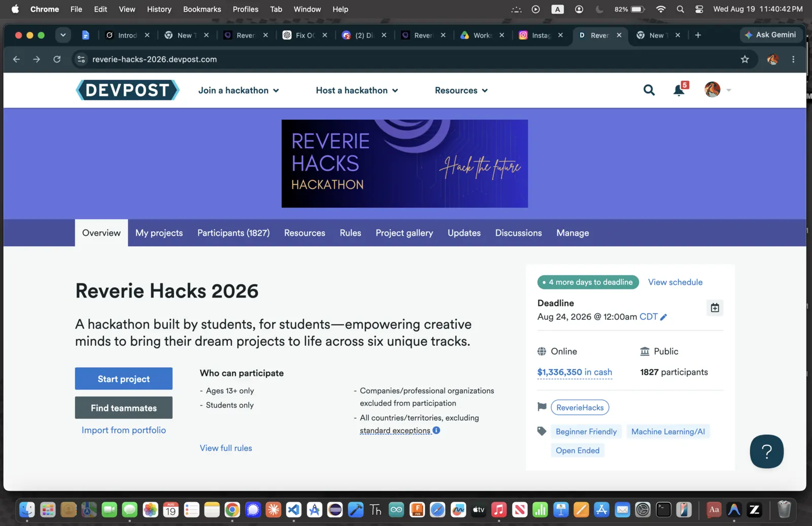This screenshot has width=812, height=526.
Task: Open a new tab with the plus icon
Action: pos(698,35)
